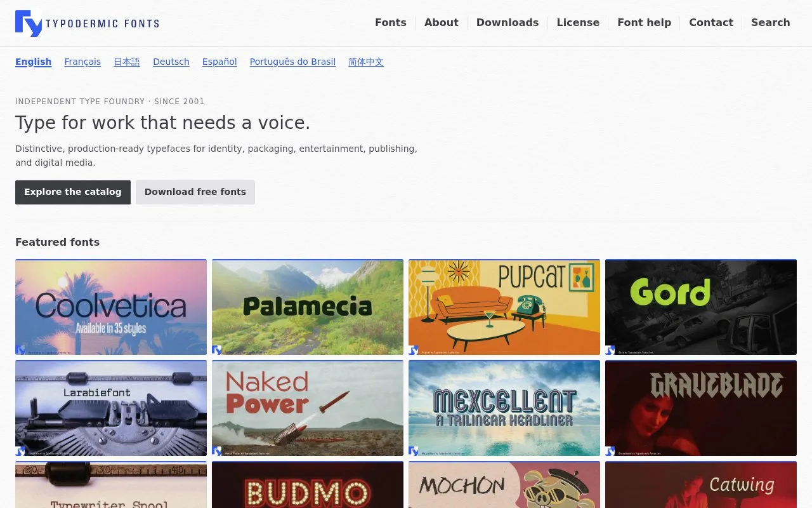Open the Naked Power font thumbnail

[x=308, y=408]
